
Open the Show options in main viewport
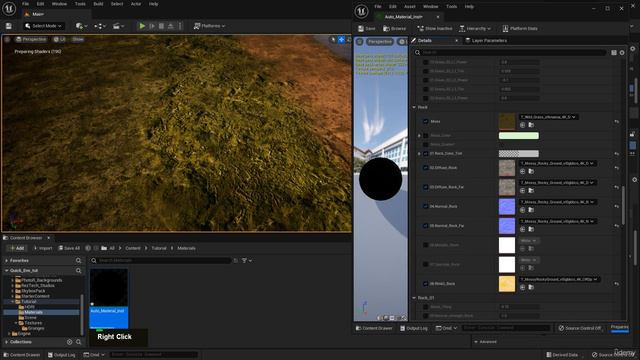click(78, 39)
